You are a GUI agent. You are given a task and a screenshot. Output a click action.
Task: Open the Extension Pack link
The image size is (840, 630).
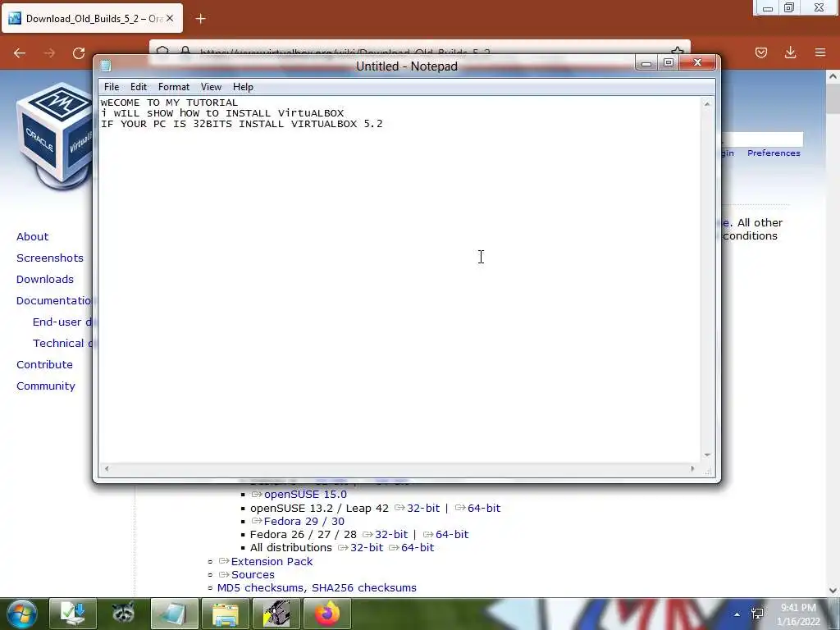pos(272,562)
